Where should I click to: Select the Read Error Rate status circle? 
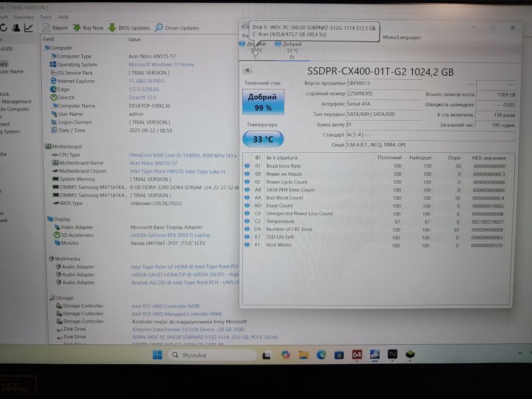tap(247, 166)
